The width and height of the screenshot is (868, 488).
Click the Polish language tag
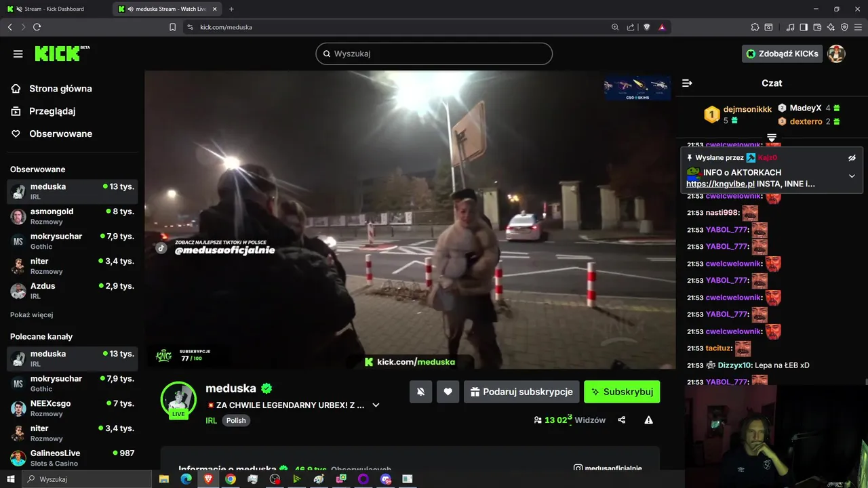point(236,420)
